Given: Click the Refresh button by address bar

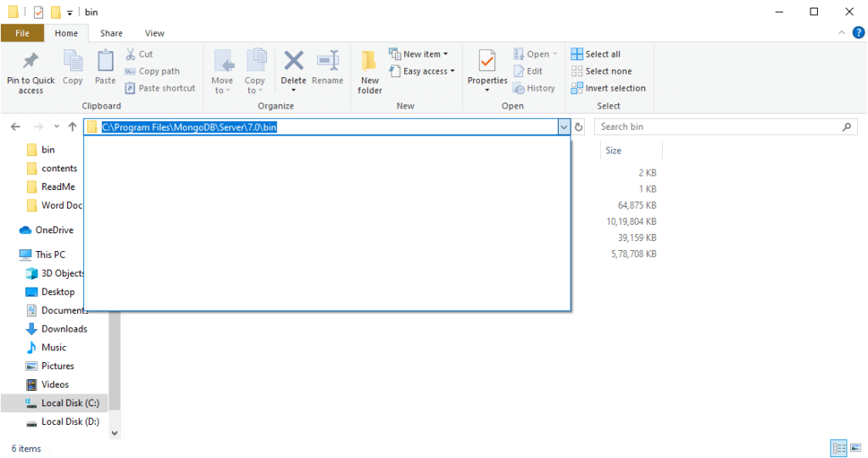Looking at the screenshot, I should (x=578, y=127).
